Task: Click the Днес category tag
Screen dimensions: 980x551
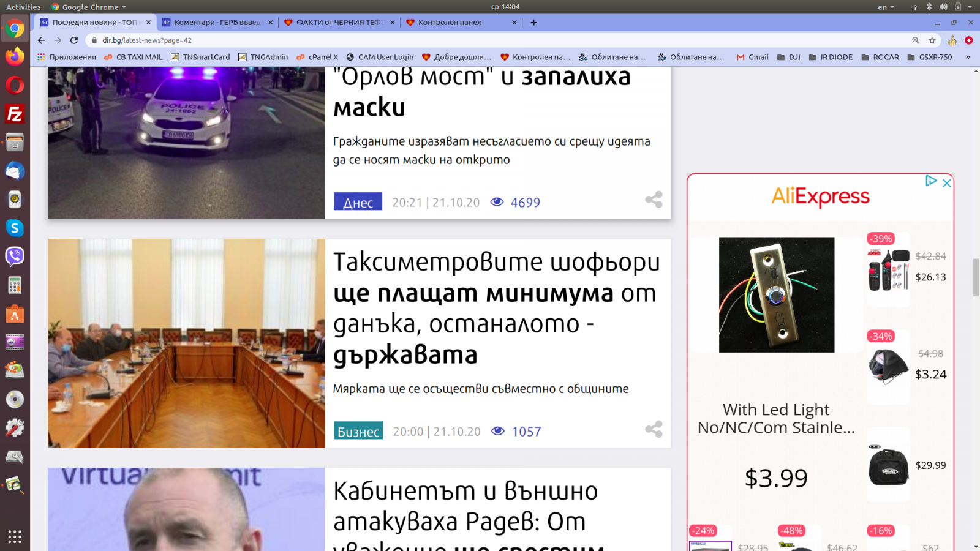Action: (x=358, y=202)
